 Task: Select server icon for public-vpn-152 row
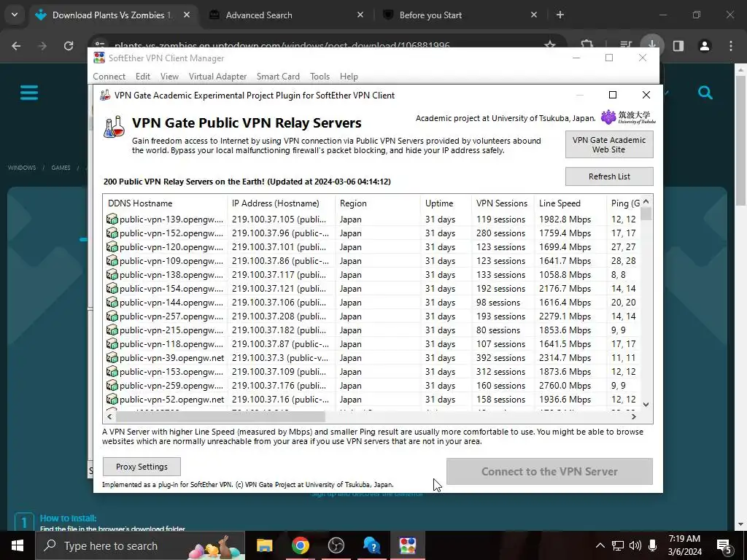112,233
